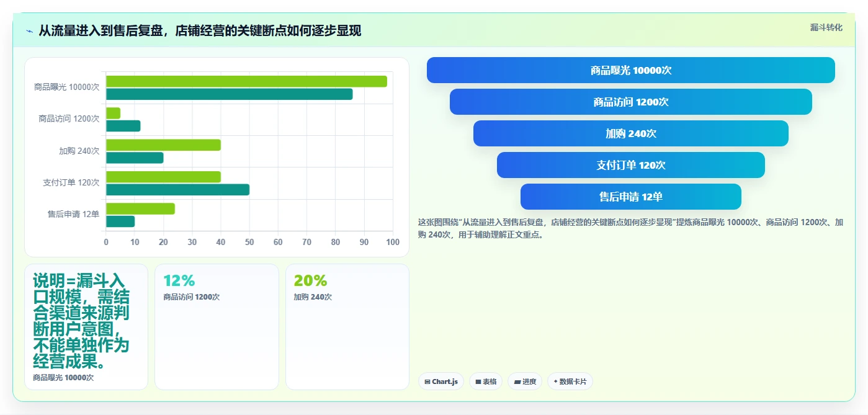The width and height of the screenshot is (868, 415).
Task: Click the lightning icon beside the page title
Action: click(x=30, y=31)
